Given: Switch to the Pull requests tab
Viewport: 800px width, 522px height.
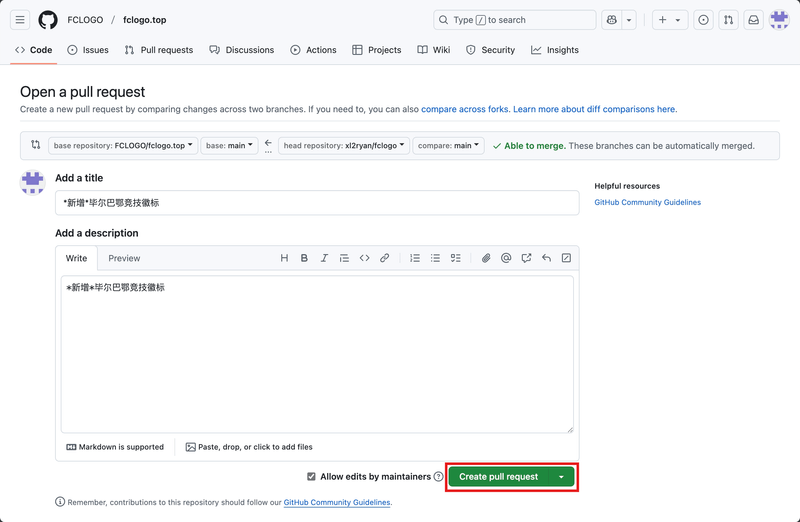Looking at the screenshot, I should 159,50.
